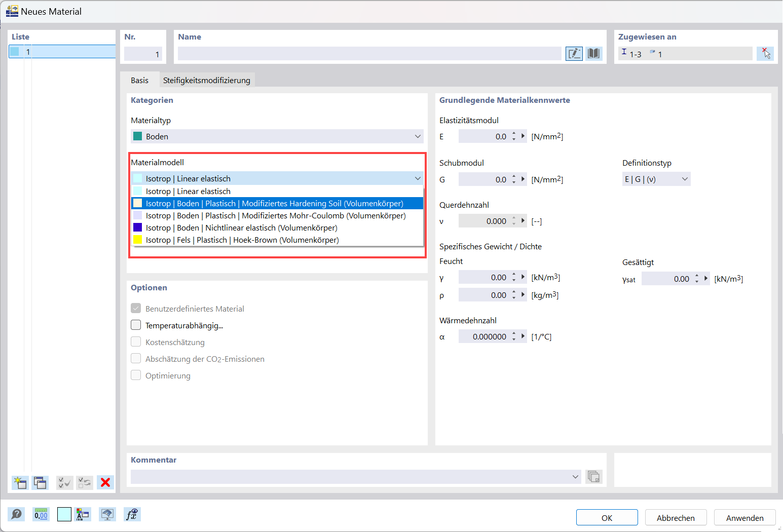Click the Feucht γ specific weight field
The height and width of the screenshot is (532, 783).
(483, 277)
